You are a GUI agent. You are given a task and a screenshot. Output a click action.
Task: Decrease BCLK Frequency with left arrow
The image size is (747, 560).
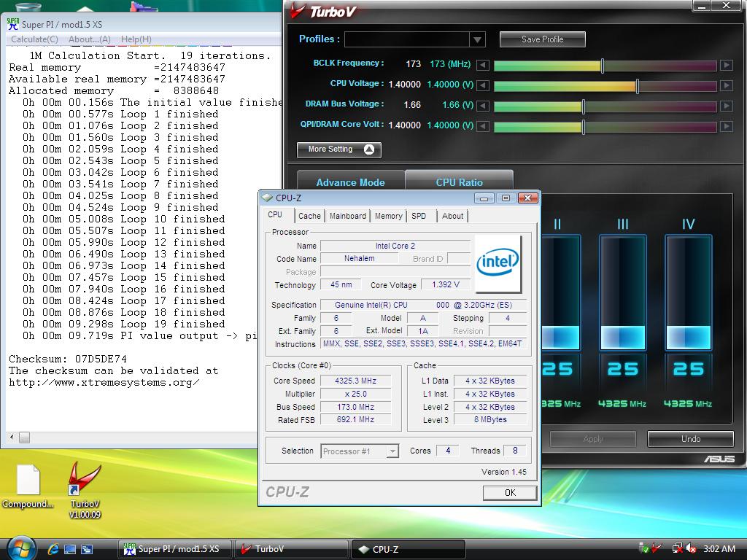pyautogui.click(x=483, y=65)
